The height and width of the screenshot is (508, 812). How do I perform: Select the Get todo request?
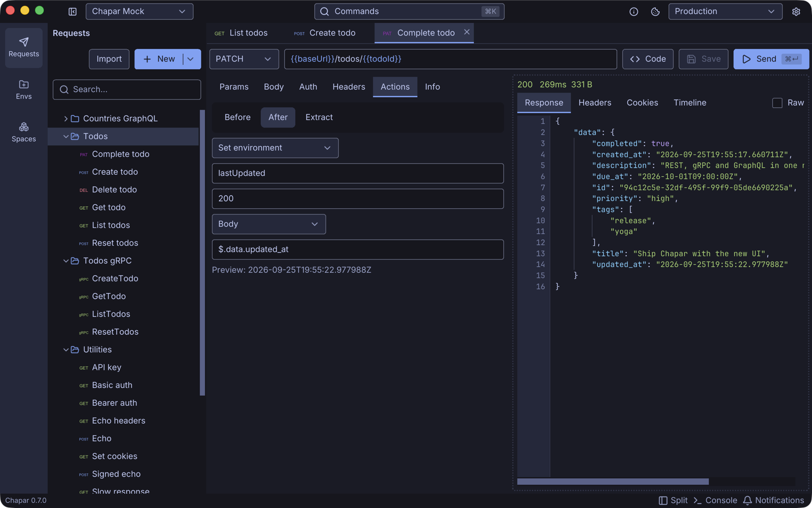[x=124, y=207]
